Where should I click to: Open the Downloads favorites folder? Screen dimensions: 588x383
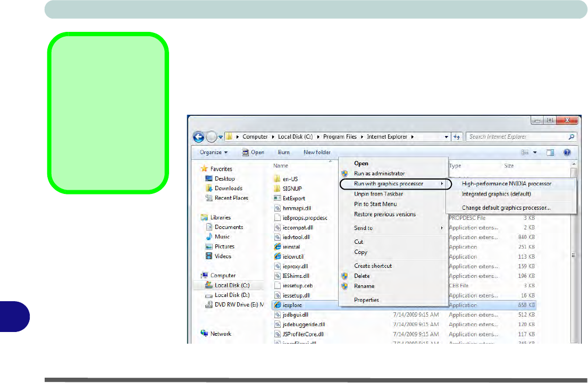228,188
